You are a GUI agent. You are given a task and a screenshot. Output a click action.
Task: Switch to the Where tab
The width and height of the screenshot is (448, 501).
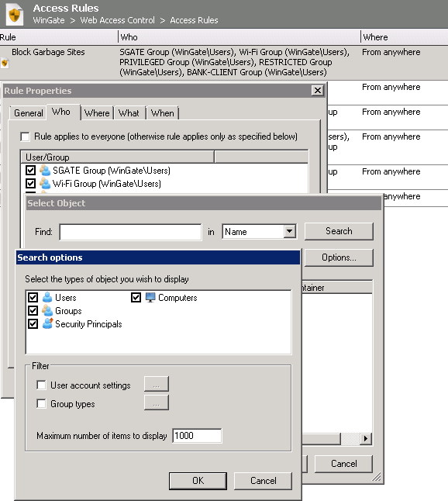pos(97,113)
